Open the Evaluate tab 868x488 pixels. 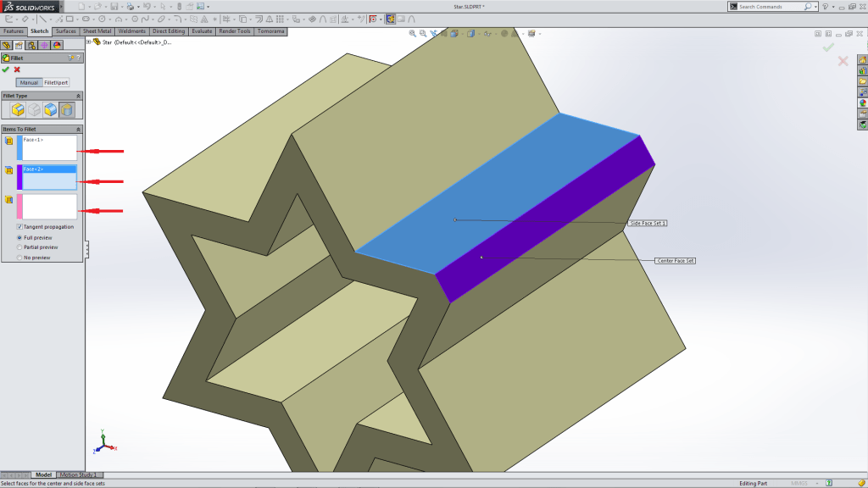click(202, 31)
